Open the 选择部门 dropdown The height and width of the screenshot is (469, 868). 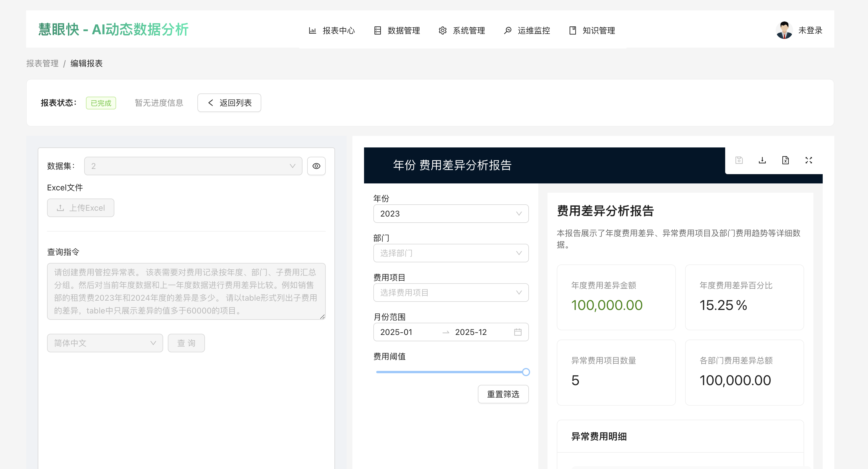[451, 253]
